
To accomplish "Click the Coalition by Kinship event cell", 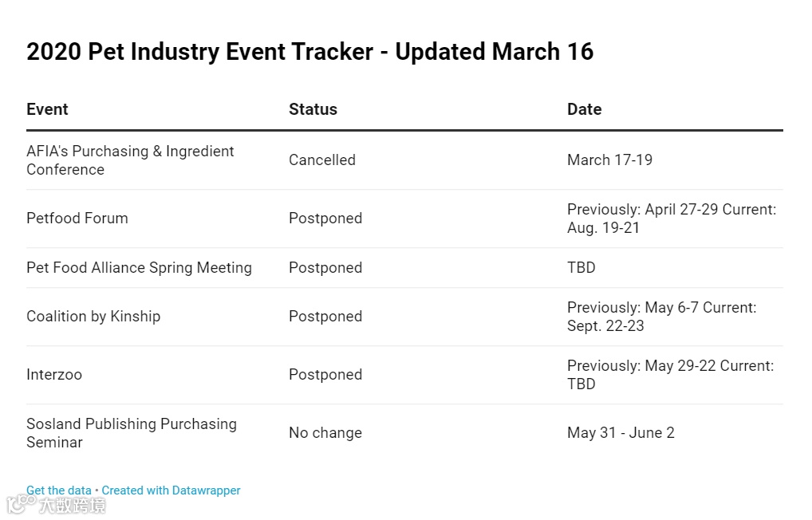I will (93, 317).
